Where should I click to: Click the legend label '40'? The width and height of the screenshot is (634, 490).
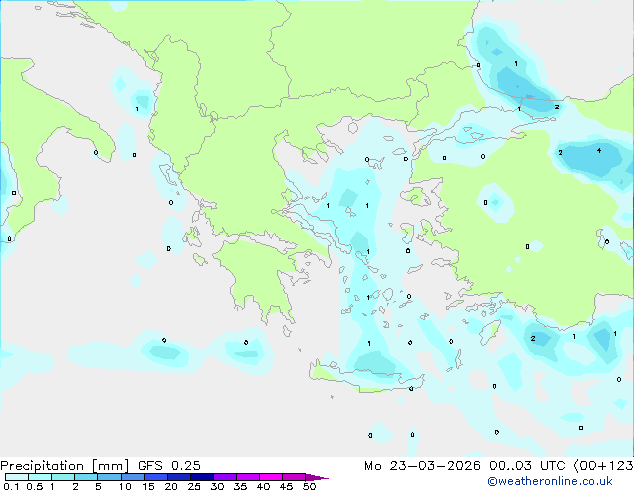click(x=263, y=486)
